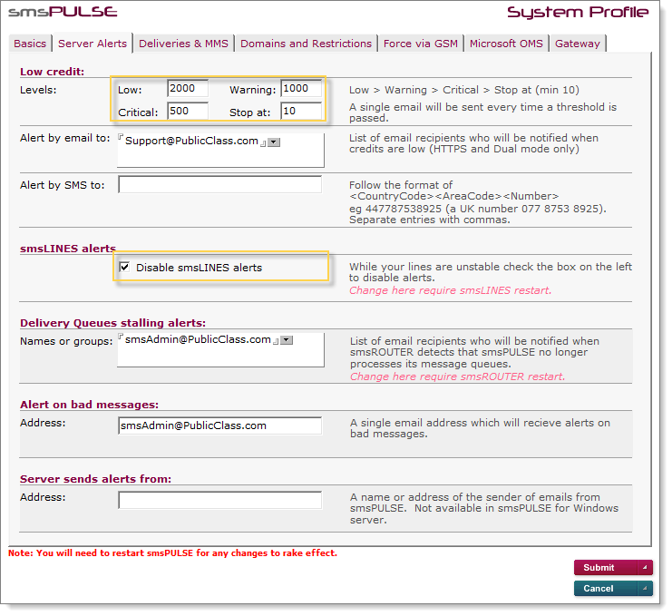Open the Alert by email dropdown arrow
The height and width of the screenshot is (616, 672).
tap(274, 142)
